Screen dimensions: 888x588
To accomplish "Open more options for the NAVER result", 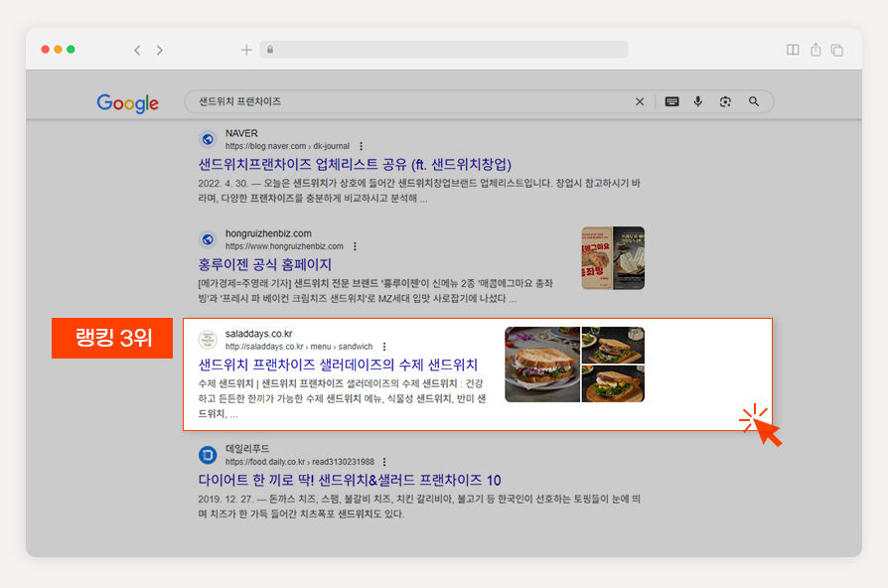I will 362,146.
